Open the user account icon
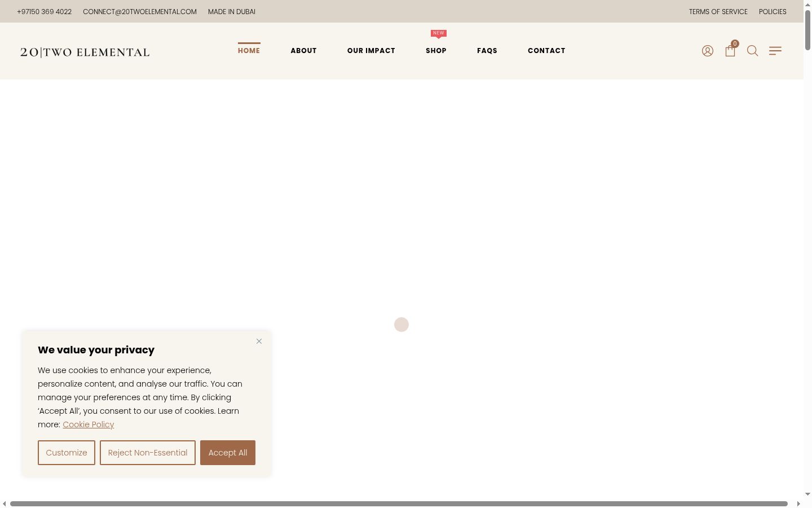 (707, 51)
